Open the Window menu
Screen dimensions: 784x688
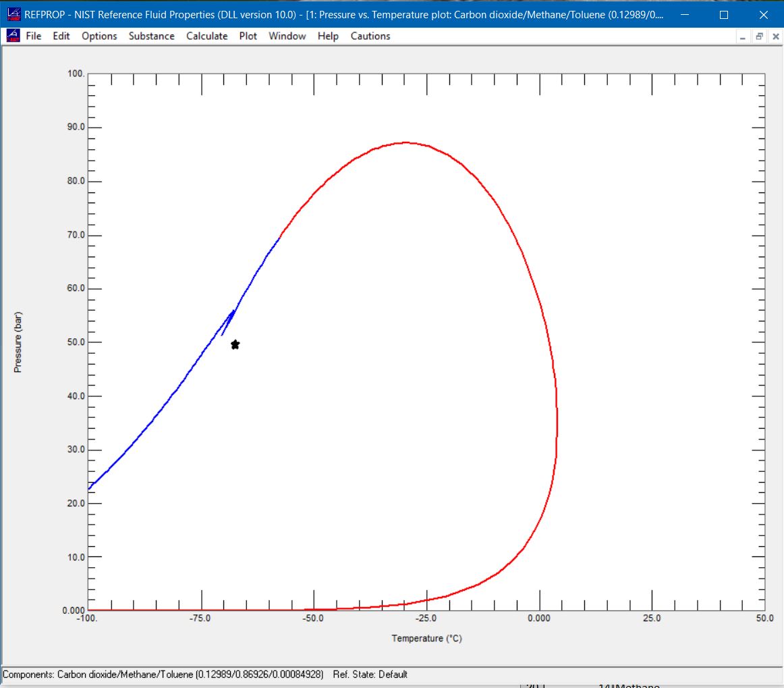287,36
